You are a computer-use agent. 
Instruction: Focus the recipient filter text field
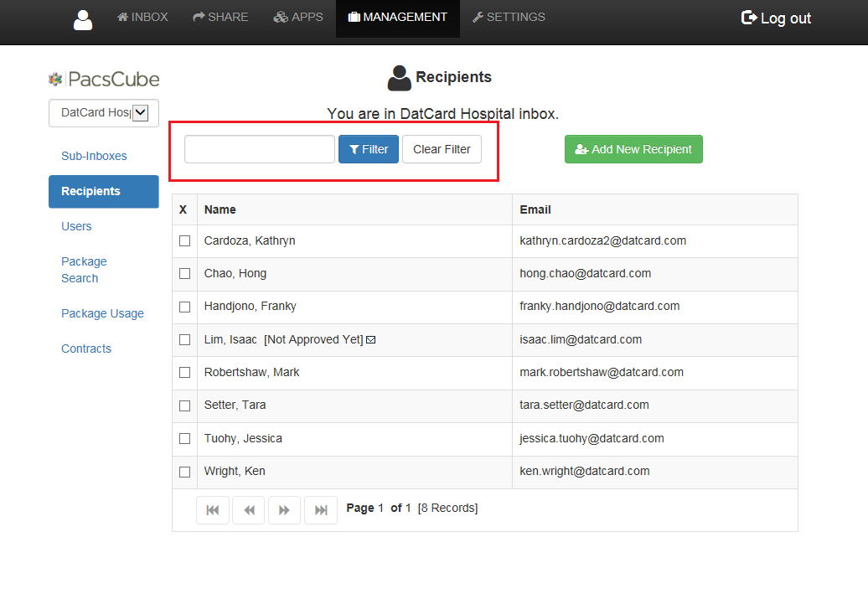tap(260, 149)
